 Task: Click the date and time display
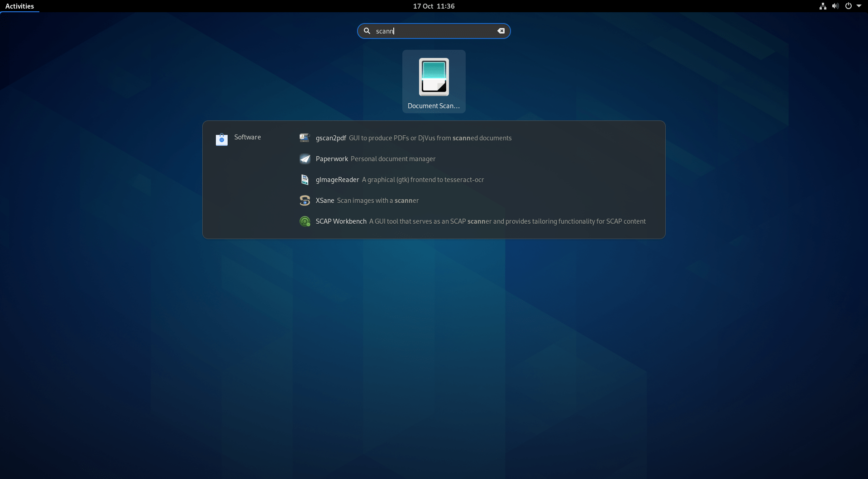coord(433,6)
